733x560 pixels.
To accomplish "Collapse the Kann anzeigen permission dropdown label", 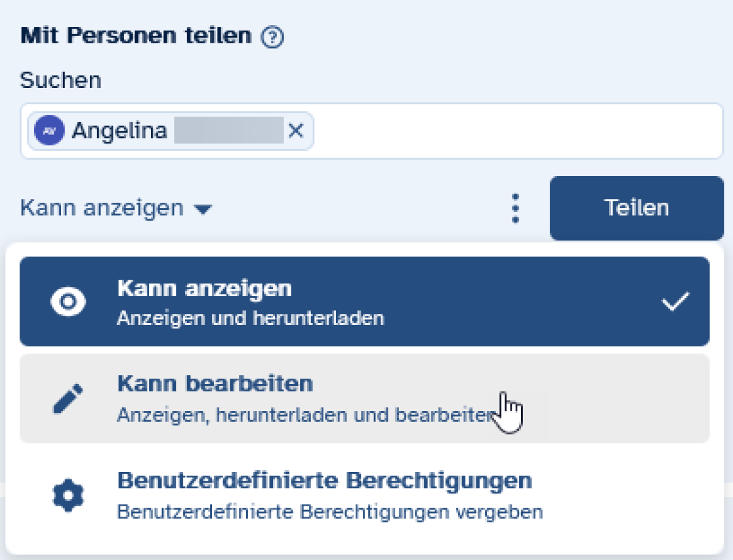I will 102,208.
